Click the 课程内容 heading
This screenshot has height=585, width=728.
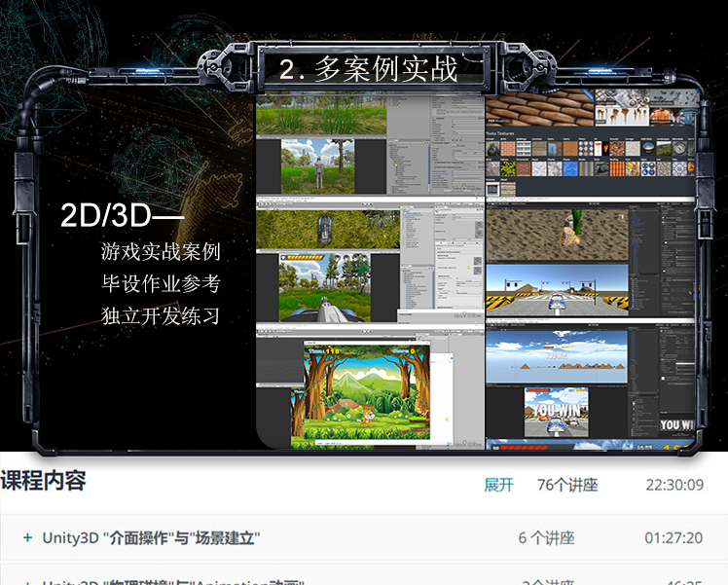pyautogui.click(x=43, y=481)
